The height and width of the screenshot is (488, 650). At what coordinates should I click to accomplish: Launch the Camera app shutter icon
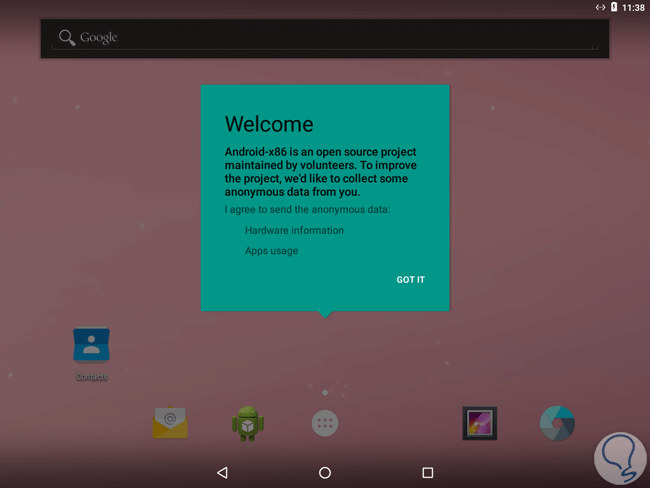pos(557,423)
